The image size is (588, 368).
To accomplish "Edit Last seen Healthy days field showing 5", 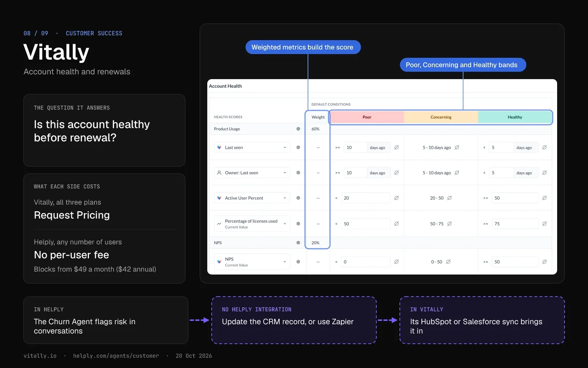I will tap(501, 147).
